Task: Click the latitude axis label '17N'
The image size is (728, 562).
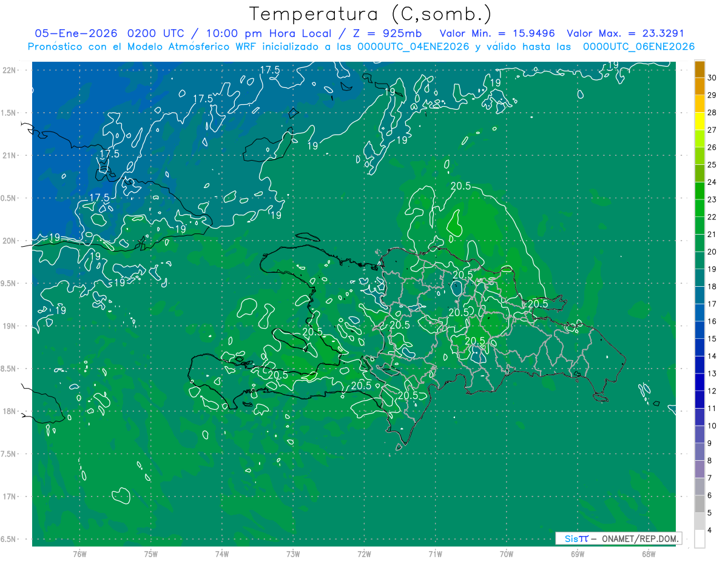Action: coord(10,497)
